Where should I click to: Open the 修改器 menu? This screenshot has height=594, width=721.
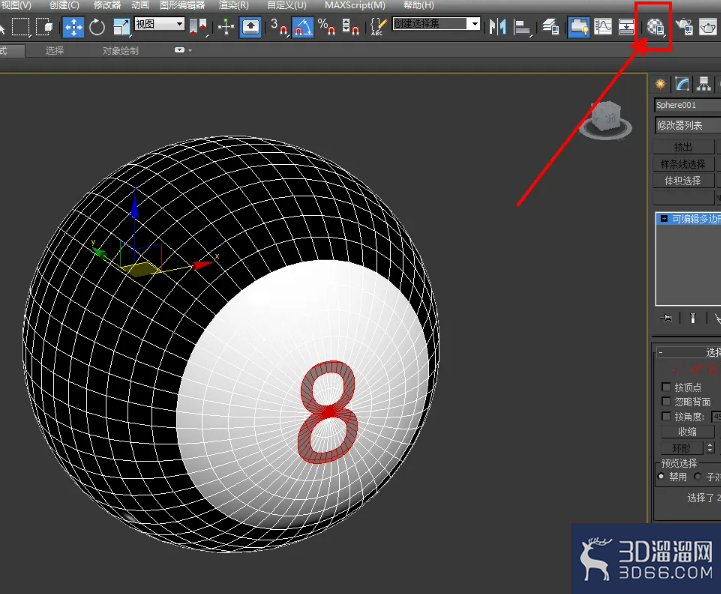tap(107, 6)
